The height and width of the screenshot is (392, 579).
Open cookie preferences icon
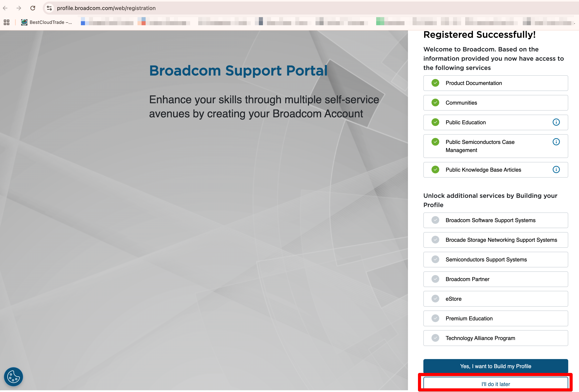pos(13,377)
